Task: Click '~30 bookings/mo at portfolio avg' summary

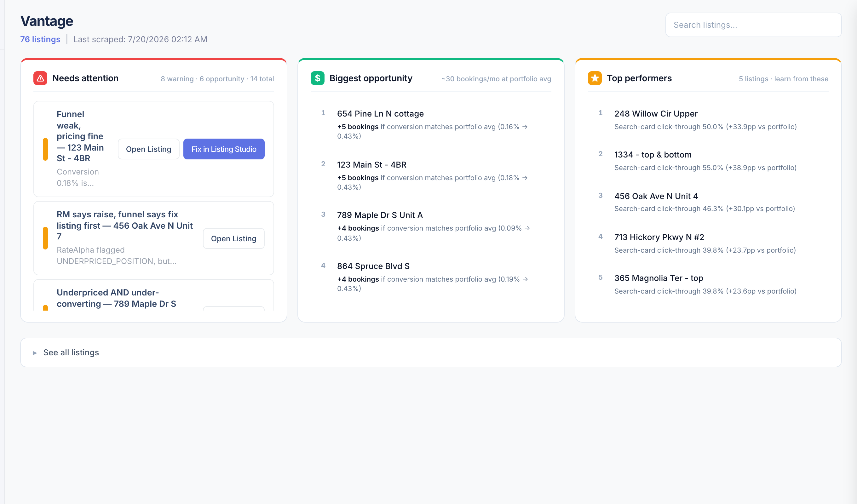Action: coord(496,78)
